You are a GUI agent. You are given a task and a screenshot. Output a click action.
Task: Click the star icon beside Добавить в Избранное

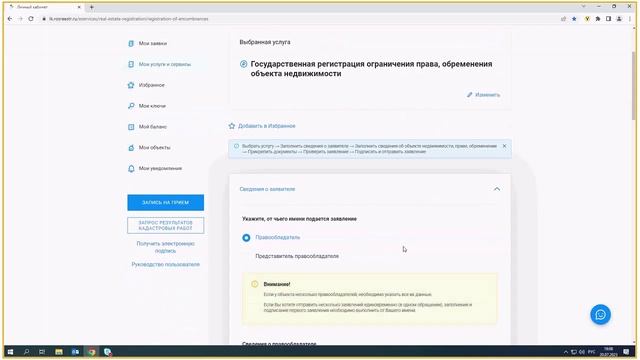pos(232,126)
